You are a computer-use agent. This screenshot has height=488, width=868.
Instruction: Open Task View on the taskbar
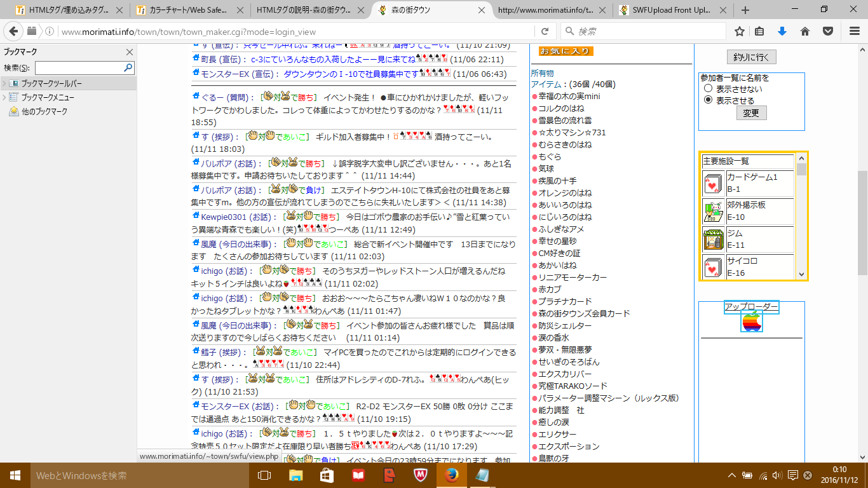point(264,475)
